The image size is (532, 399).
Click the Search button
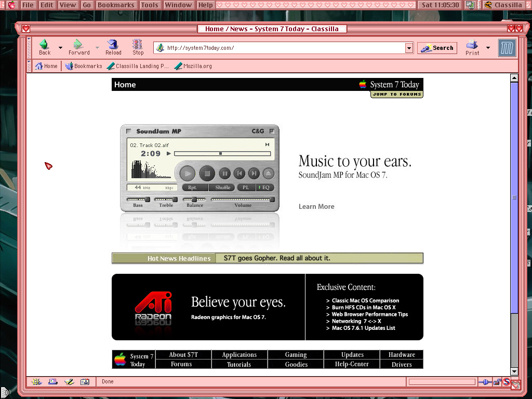pyautogui.click(x=437, y=48)
